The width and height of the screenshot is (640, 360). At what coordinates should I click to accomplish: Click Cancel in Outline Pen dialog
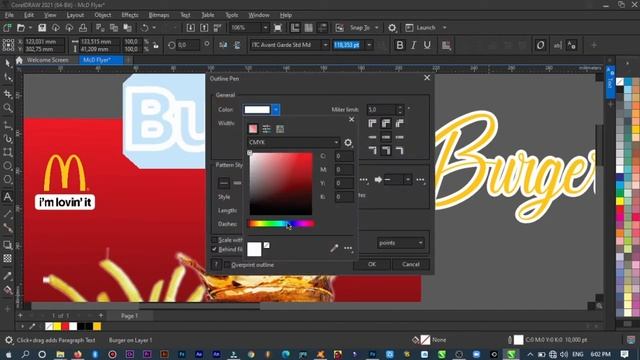(411, 264)
